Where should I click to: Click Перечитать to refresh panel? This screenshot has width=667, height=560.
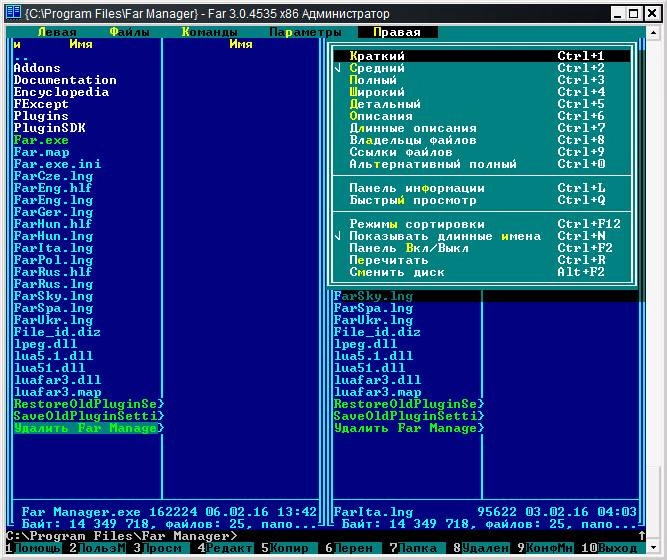click(482, 260)
